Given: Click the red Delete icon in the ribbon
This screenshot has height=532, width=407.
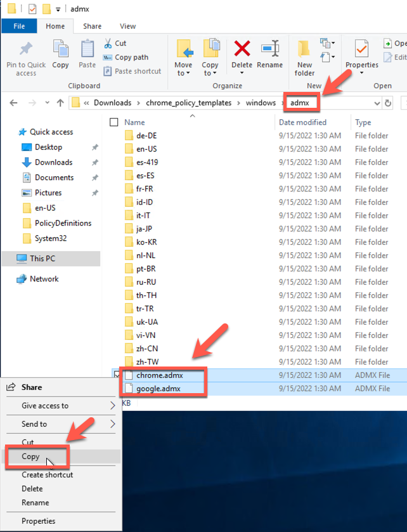Looking at the screenshot, I should click(242, 50).
